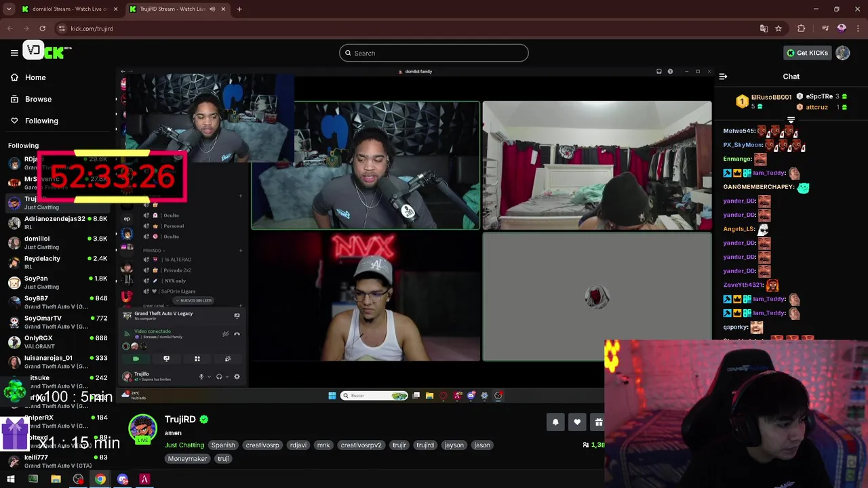Open domiilol channel in Following list
The image size is (868, 488).
pyautogui.click(x=58, y=242)
